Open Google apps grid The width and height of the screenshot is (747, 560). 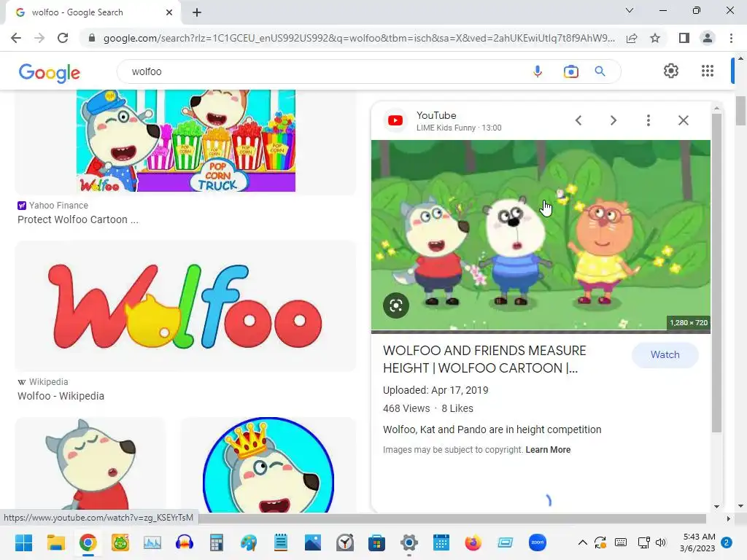(x=708, y=71)
